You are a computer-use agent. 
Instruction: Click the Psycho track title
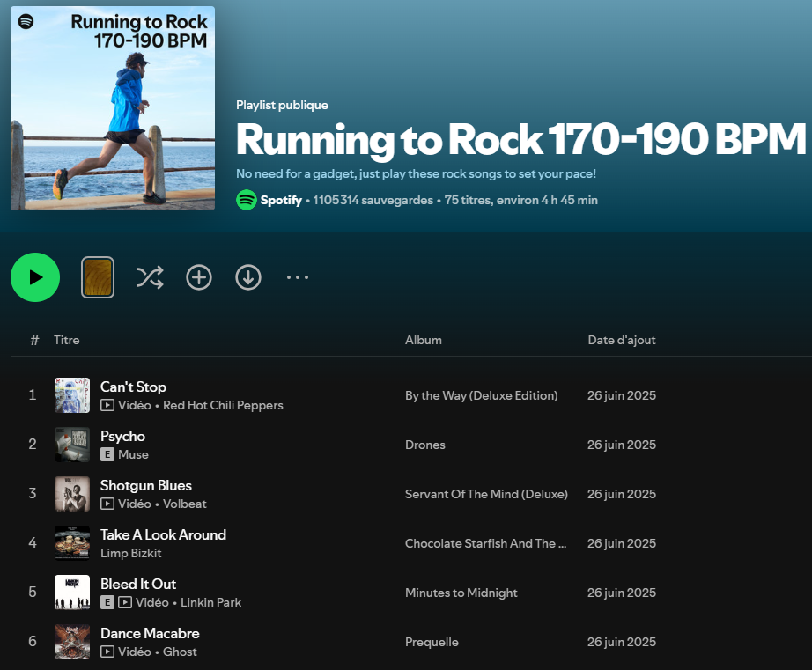[123, 436]
